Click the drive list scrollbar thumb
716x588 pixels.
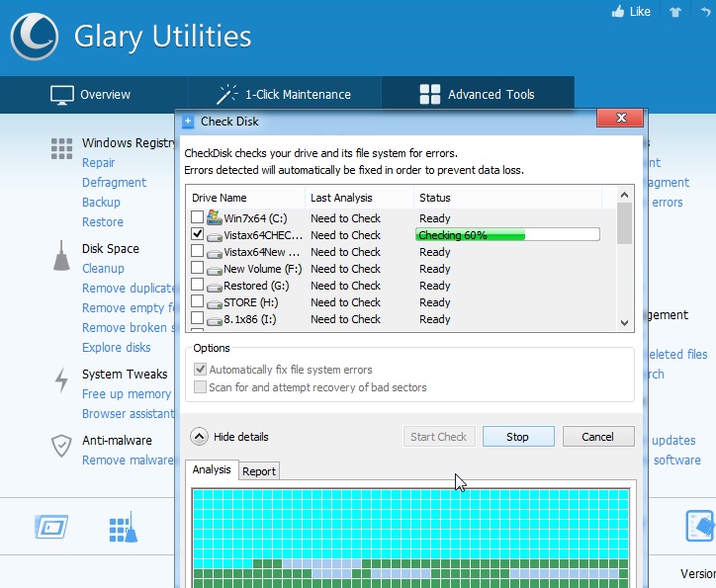[624, 223]
